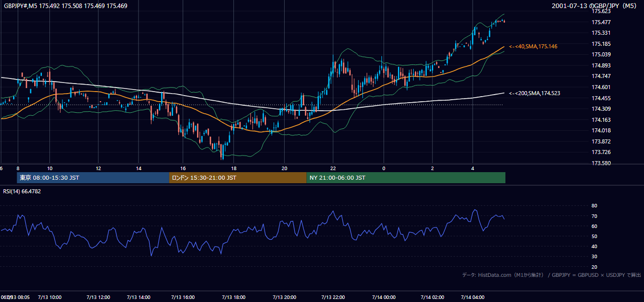This screenshot has height=302, width=644.
Task: Click the 174.893 price axis label
Action: pos(601,65)
